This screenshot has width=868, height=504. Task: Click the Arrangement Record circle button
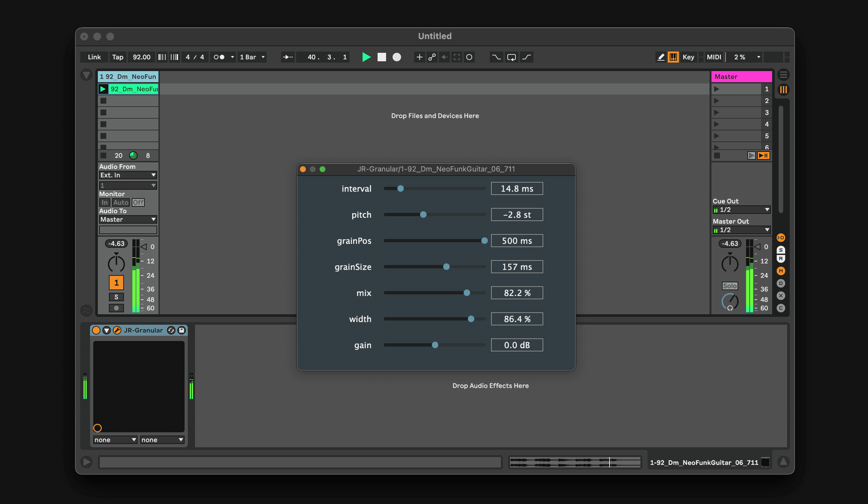(397, 57)
